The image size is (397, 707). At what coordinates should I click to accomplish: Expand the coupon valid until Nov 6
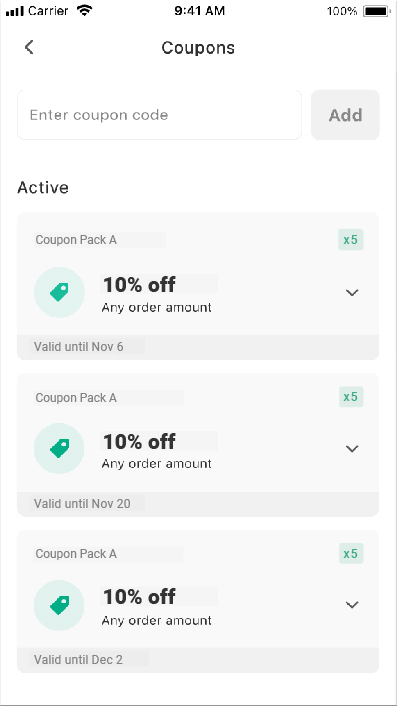click(352, 293)
